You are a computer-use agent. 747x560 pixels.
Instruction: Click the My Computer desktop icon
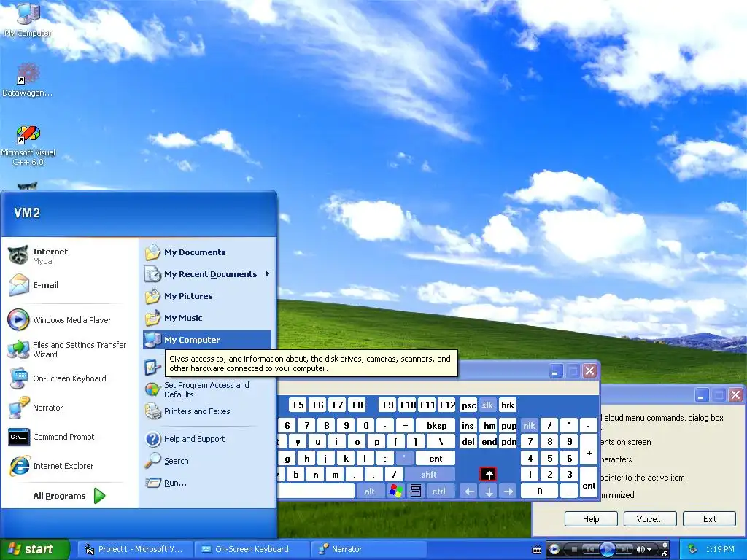(28, 19)
